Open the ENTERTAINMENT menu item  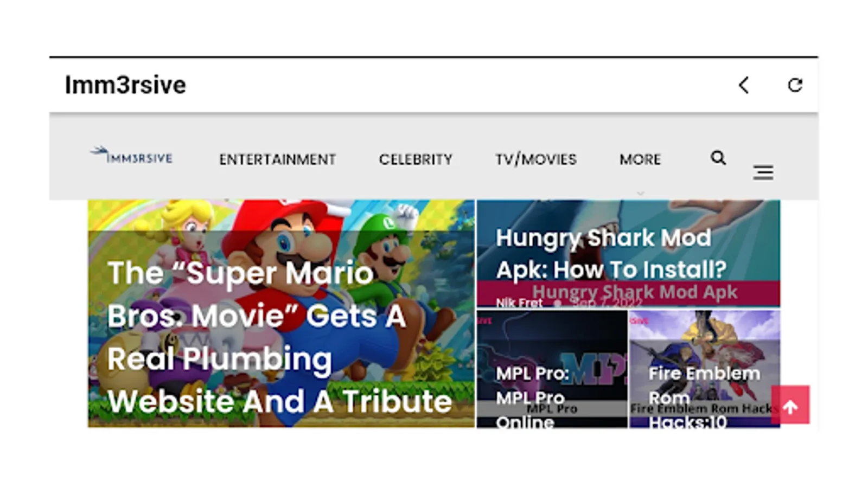[x=277, y=159]
